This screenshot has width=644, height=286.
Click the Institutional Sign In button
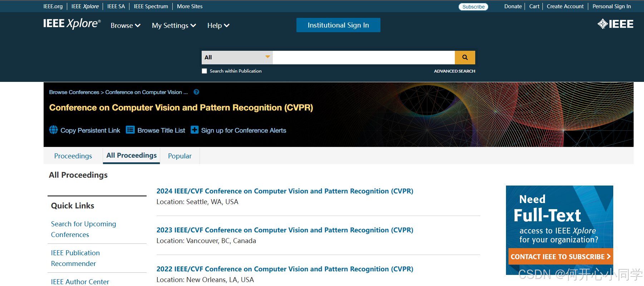338,25
